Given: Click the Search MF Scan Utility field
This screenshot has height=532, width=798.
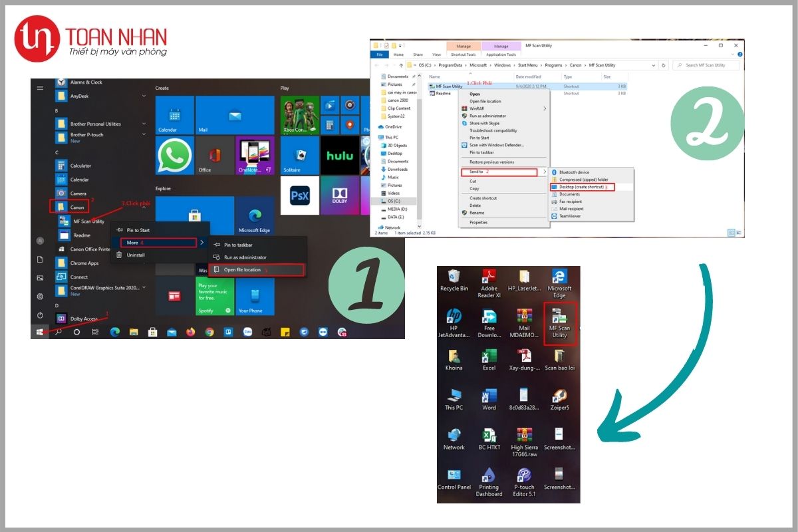Looking at the screenshot, I should point(708,65).
